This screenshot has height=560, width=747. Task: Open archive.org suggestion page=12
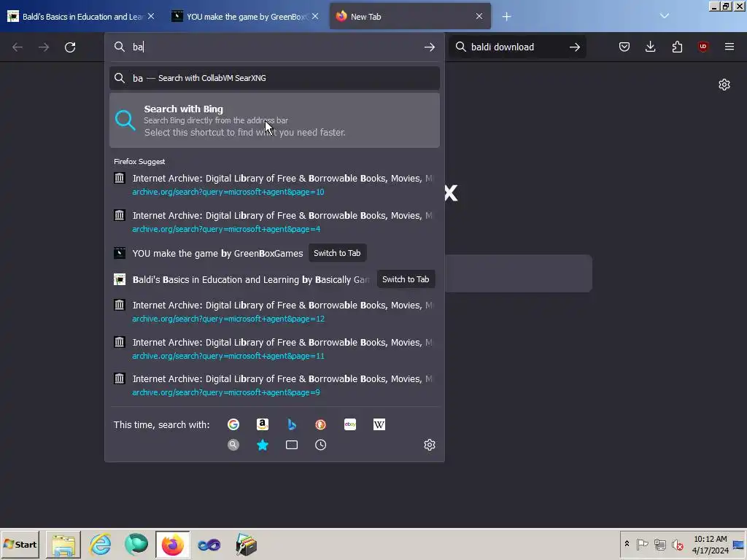(x=274, y=311)
